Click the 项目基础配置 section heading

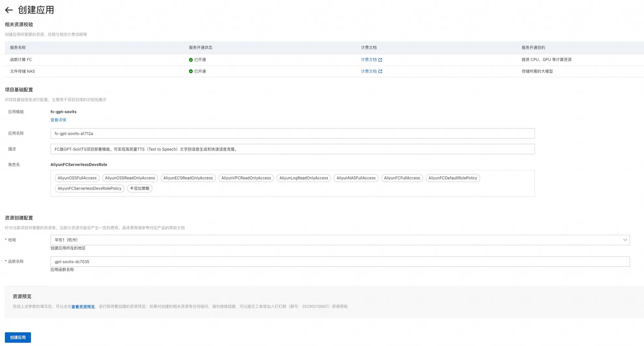[x=19, y=90]
